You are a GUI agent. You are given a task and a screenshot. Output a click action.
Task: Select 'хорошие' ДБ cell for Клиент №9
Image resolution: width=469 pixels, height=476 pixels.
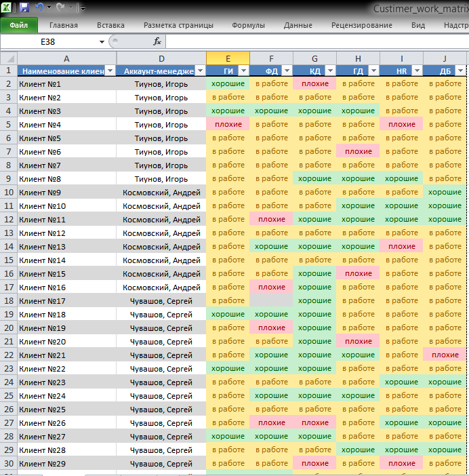(445, 193)
